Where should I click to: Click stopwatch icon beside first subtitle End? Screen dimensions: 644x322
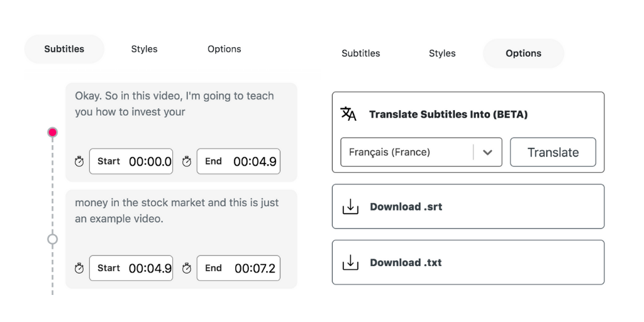[186, 162]
